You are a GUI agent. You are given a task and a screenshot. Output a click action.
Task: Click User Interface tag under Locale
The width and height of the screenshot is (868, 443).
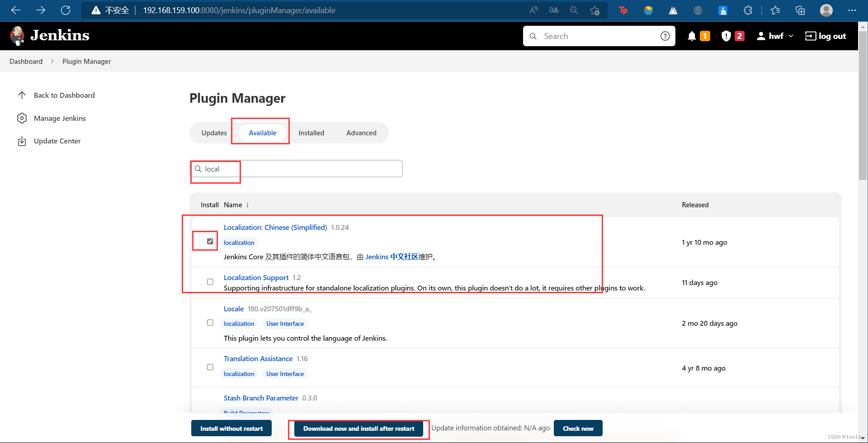(x=285, y=324)
